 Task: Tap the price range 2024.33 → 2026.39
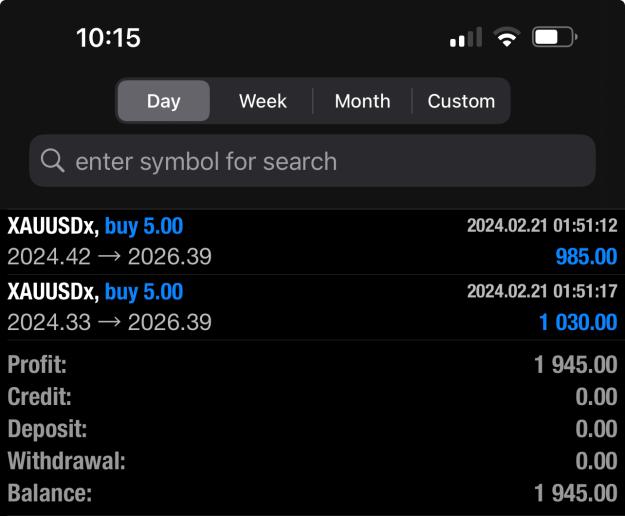click(109, 322)
